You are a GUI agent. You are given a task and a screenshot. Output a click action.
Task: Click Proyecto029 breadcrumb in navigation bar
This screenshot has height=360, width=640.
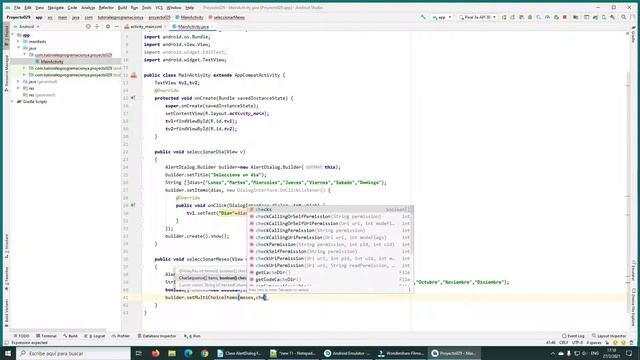[x=18, y=18]
